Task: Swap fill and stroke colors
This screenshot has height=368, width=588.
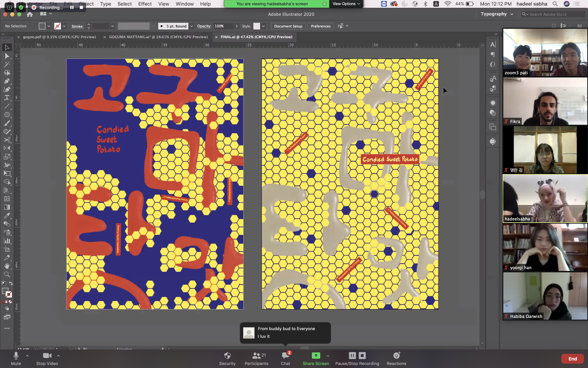Action: tap(11, 283)
